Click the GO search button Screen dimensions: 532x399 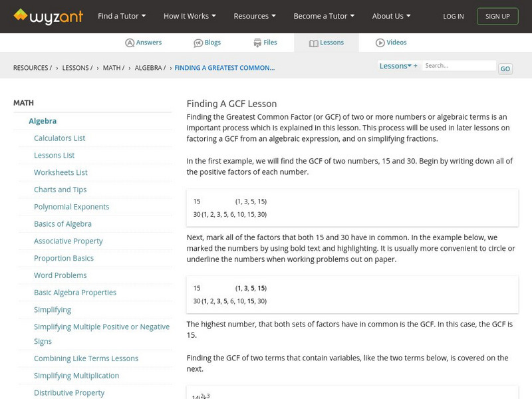(505, 69)
